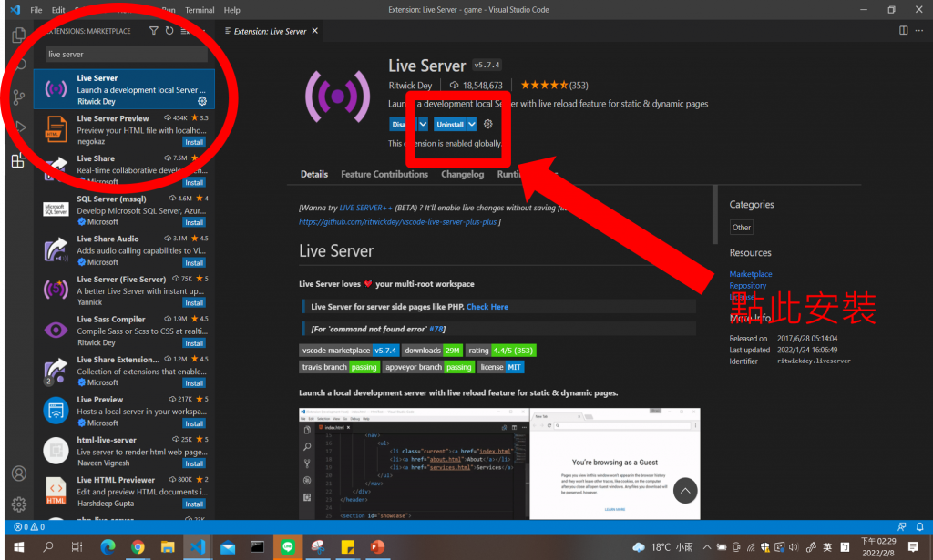Open Marketplace resource link
The height and width of the screenshot is (560, 933).
[x=751, y=274]
